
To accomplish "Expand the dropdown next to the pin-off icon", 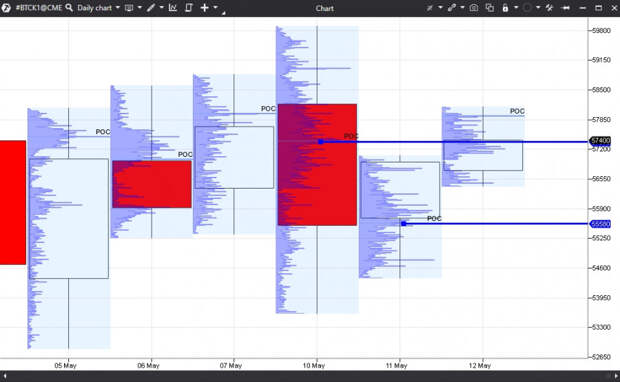I will pos(440,8).
